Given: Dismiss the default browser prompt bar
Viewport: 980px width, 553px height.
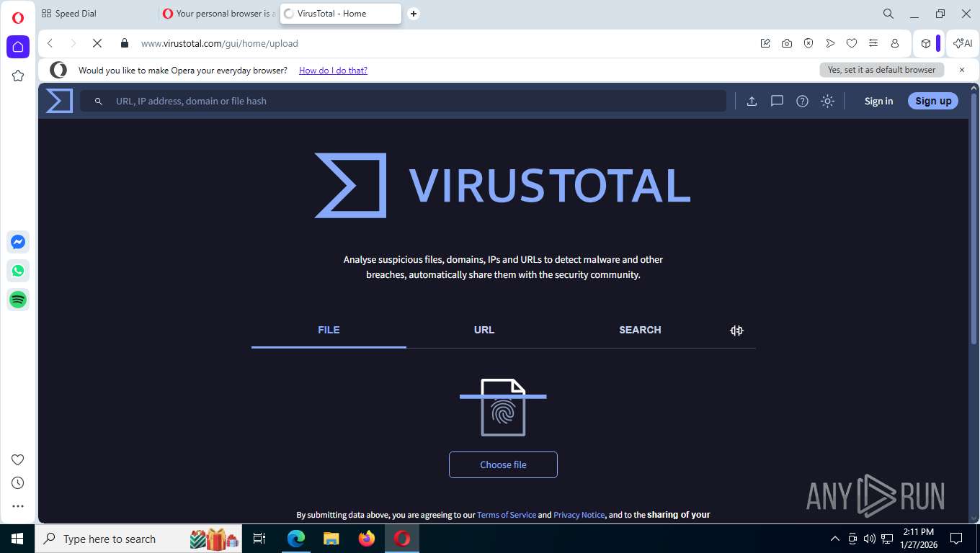Looking at the screenshot, I should click(x=962, y=70).
